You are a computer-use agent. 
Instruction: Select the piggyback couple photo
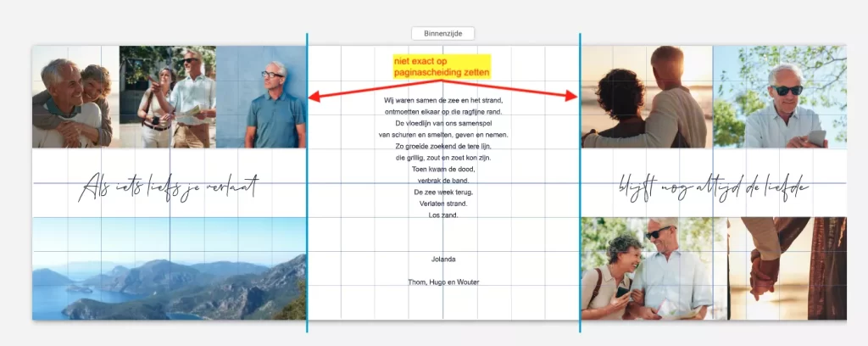point(75,97)
